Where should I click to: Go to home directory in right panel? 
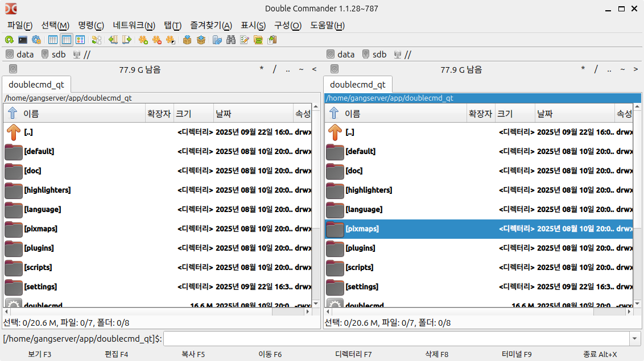pyautogui.click(x=622, y=69)
